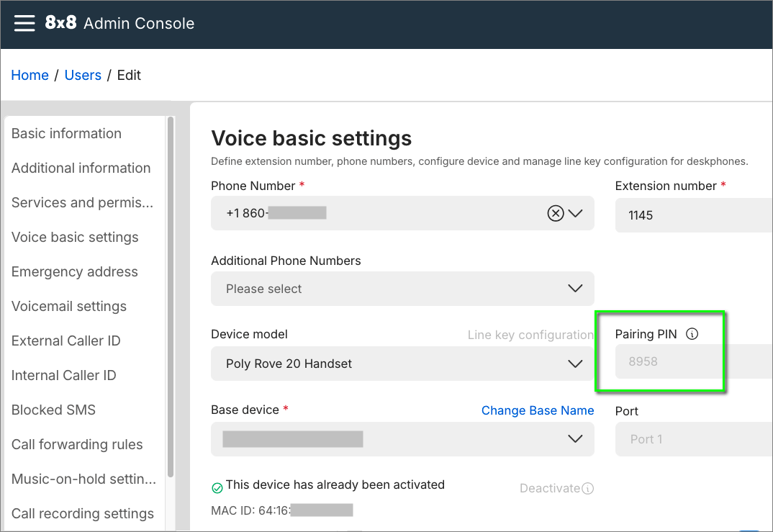
Task: Click the sidebar vertical scrollbar
Action: pyautogui.click(x=171, y=295)
